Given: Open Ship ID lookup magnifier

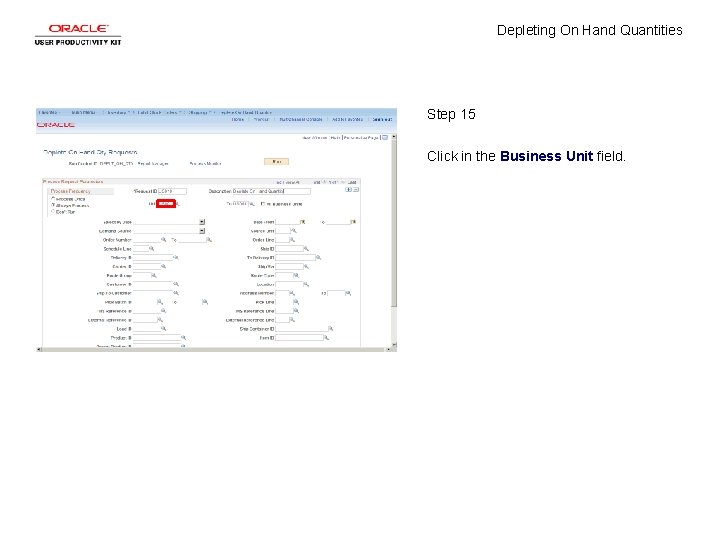Looking at the screenshot, I should [x=306, y=248].
